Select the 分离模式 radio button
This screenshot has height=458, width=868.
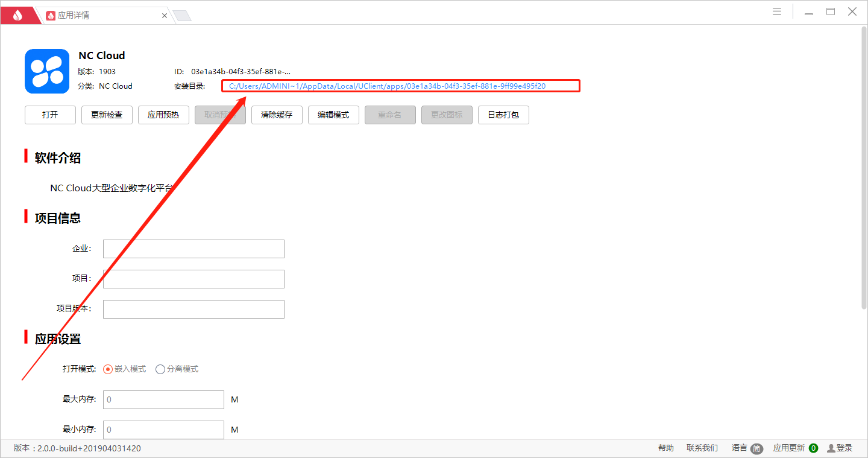click(160, 369)
